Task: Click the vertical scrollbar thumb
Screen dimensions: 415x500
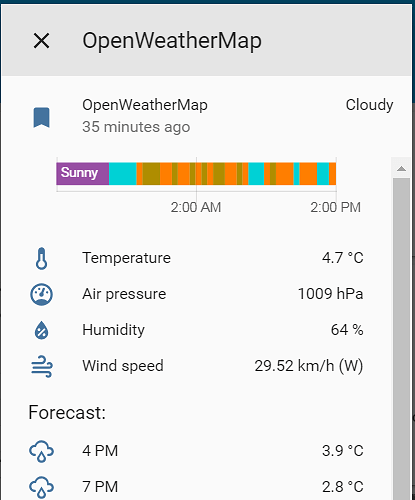Action: click(x=402, y=339)
